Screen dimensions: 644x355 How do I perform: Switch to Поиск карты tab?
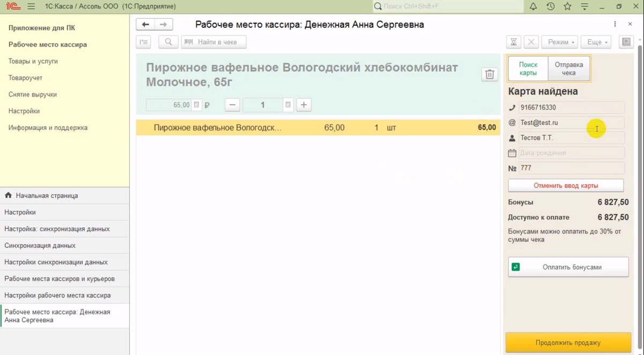tap(528, 69)
